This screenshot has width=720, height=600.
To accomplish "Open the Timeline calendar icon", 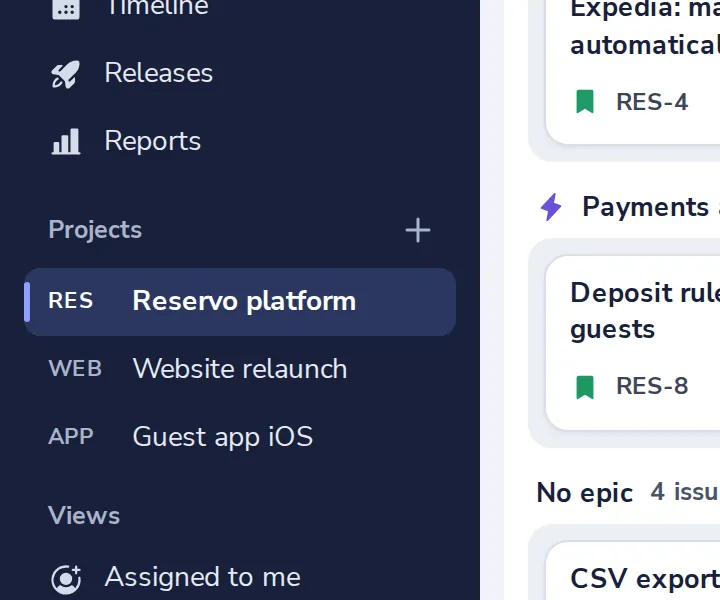I will (x=66, y=8).
